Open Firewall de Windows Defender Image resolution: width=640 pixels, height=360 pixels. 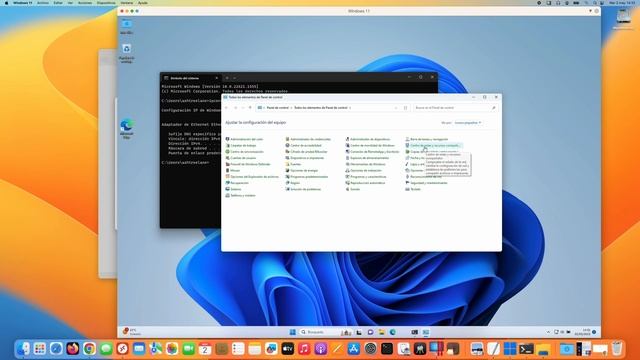(x=248, y=164)
